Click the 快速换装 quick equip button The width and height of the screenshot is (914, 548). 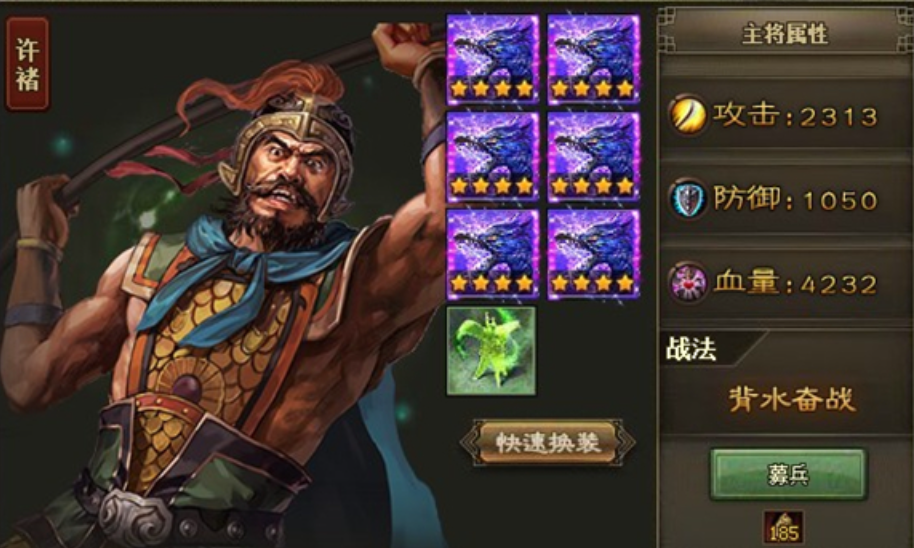point(548,442)
